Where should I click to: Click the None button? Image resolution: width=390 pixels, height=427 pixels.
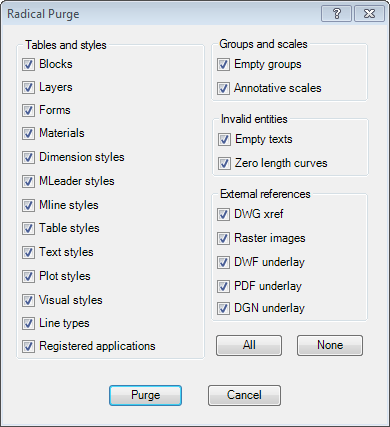pos(330,345)
